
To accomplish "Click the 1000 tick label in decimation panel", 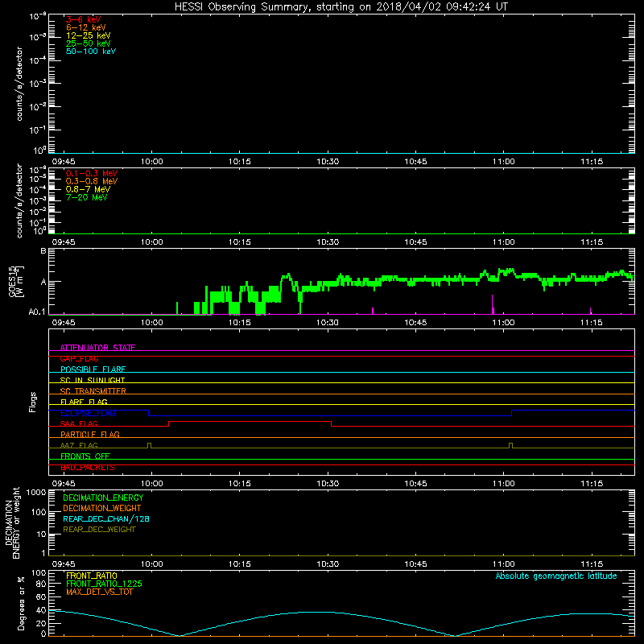I will [x=35, y=493].
